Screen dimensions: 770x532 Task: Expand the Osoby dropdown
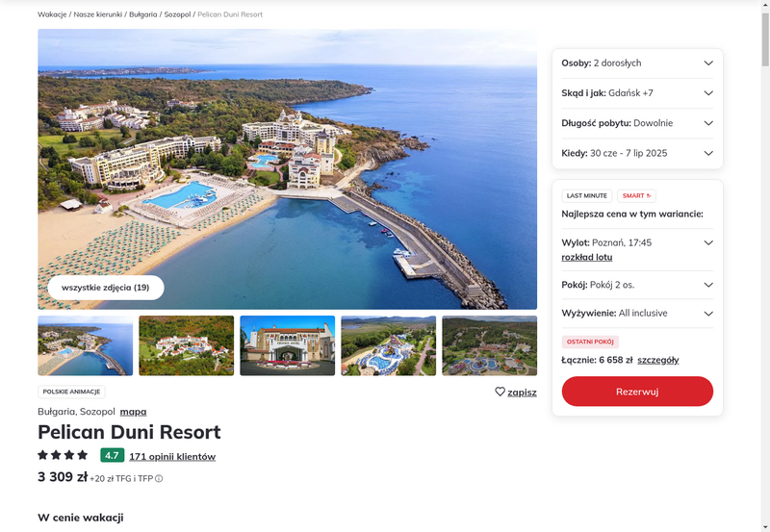[637, 63]
